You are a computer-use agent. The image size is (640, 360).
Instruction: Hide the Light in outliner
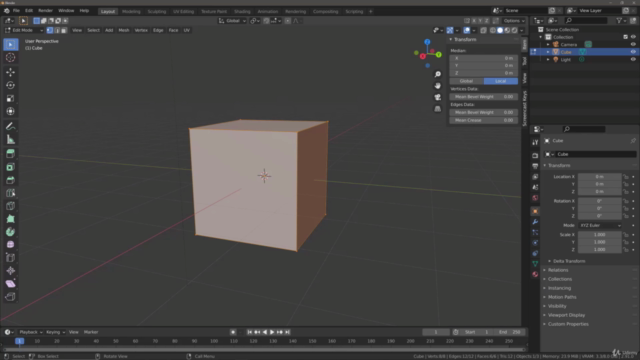click(633, 60)
